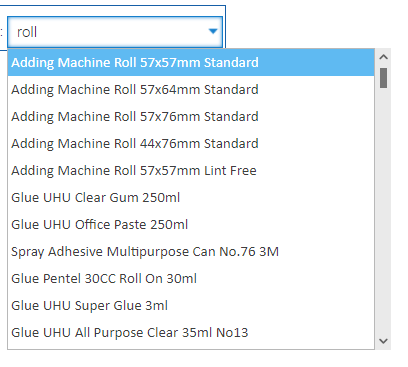Open the combo box dropdown arrow
408x367 pixels.
pyautogui.click(x=213, y=32)
